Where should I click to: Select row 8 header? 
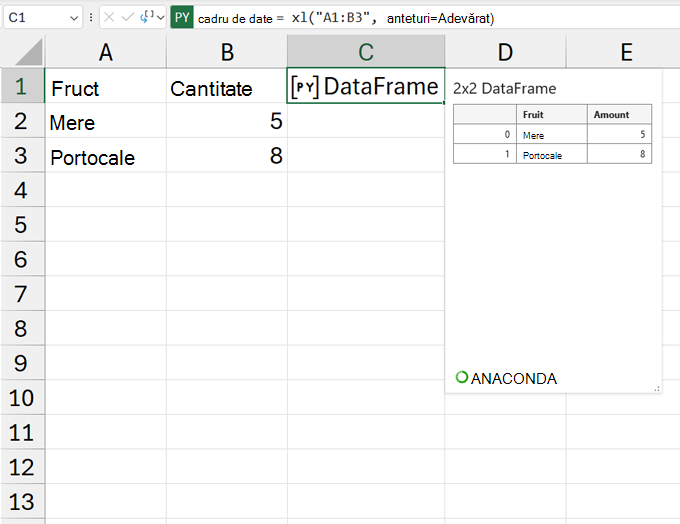23,328
